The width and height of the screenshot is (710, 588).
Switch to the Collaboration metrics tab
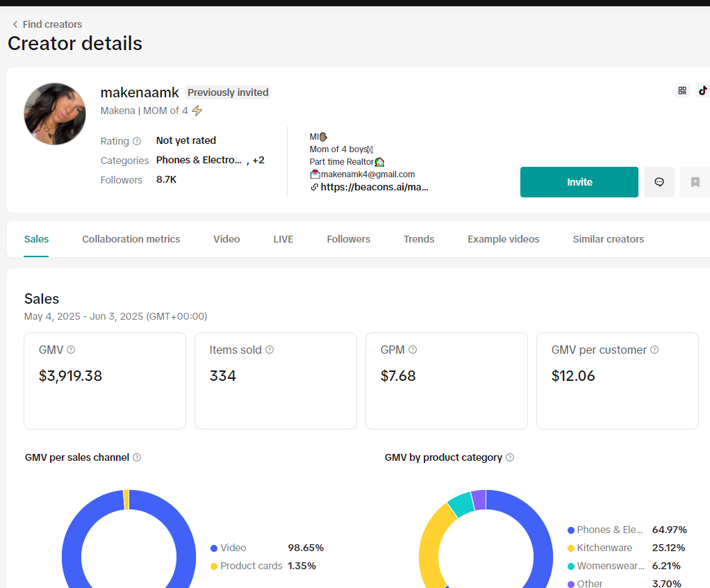[x=131, y=239]
